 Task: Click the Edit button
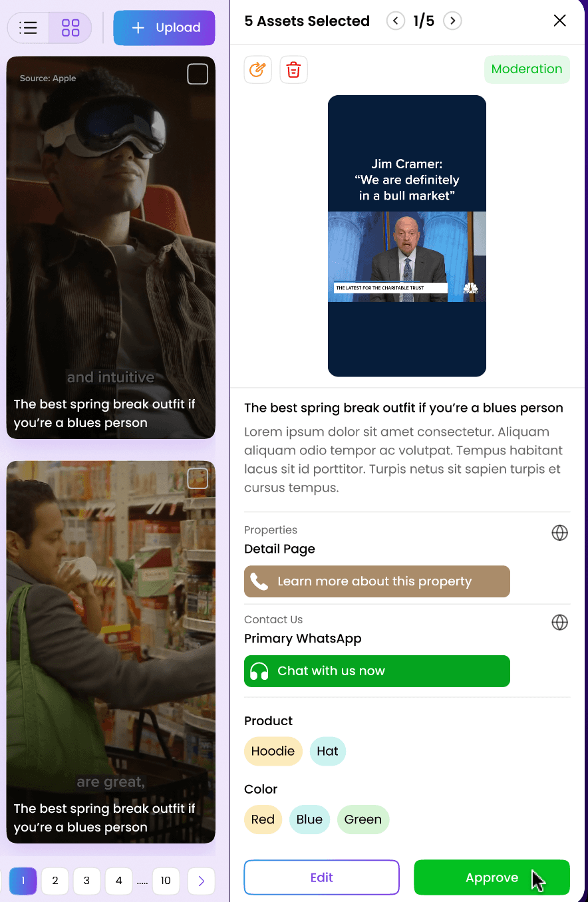[322, 877]
